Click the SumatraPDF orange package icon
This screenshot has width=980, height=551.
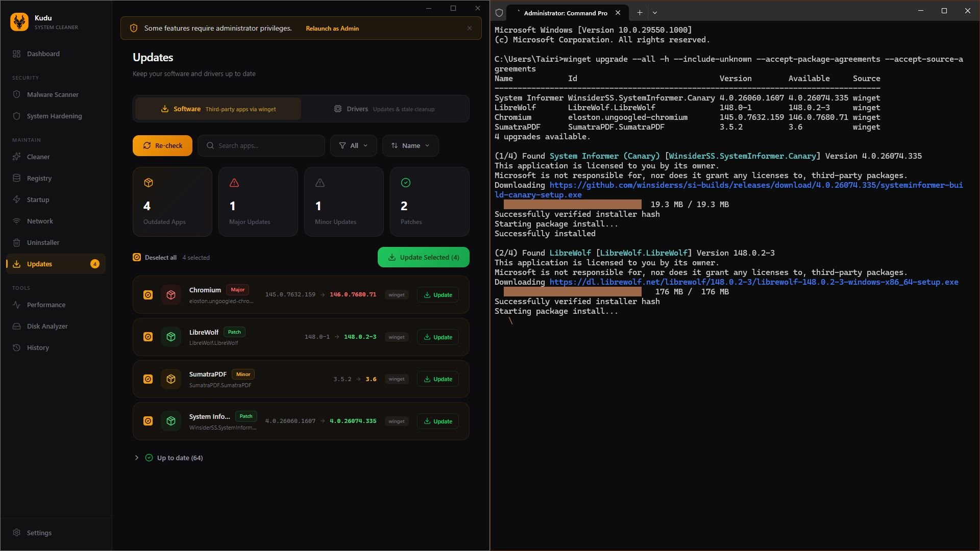pyautogui.click(x=171, y=379)
